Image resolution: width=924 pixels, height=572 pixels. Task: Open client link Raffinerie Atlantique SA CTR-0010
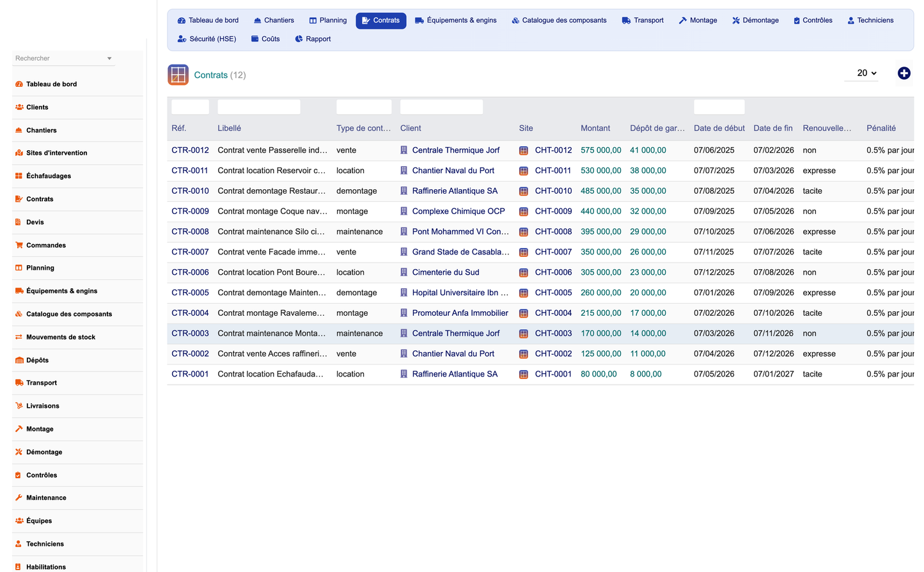click(x=455, y=191)
